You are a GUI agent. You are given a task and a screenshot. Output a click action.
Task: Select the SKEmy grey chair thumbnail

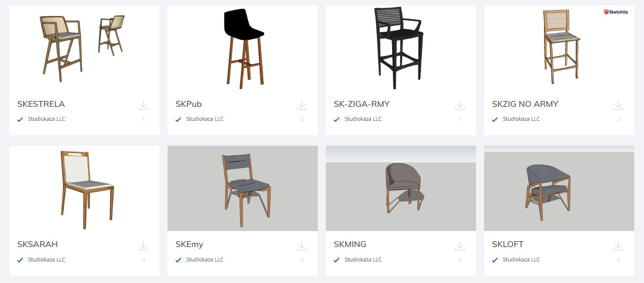(243, 188)
